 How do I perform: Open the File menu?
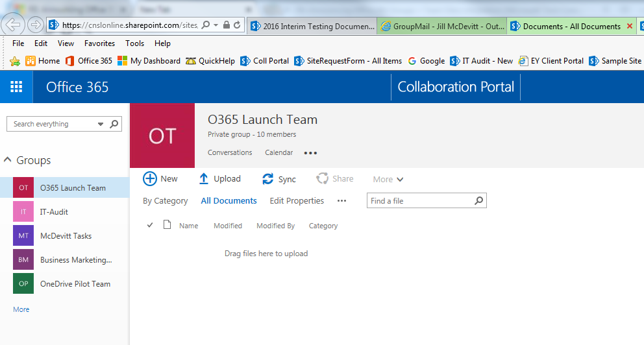18,43
